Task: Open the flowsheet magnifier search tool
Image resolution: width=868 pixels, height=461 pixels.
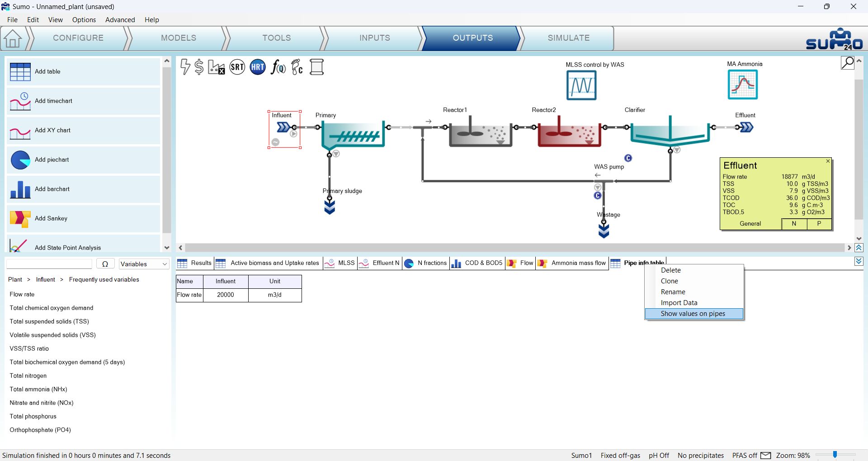Action: coord(848,63)
